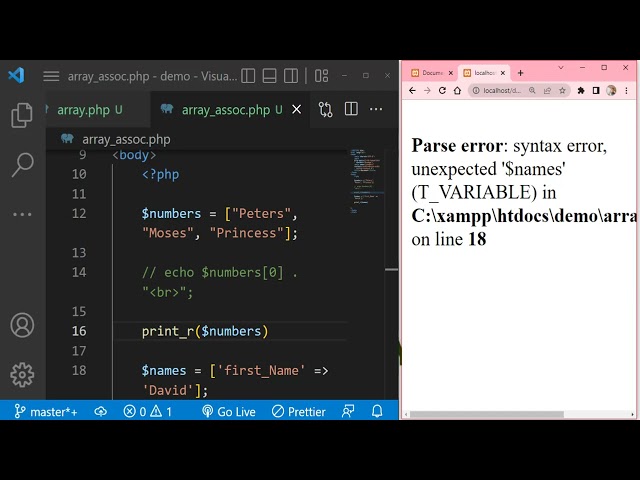Start the Go Live server
The width and height of the screenshot is (640, 480).
tap(229, 411)
